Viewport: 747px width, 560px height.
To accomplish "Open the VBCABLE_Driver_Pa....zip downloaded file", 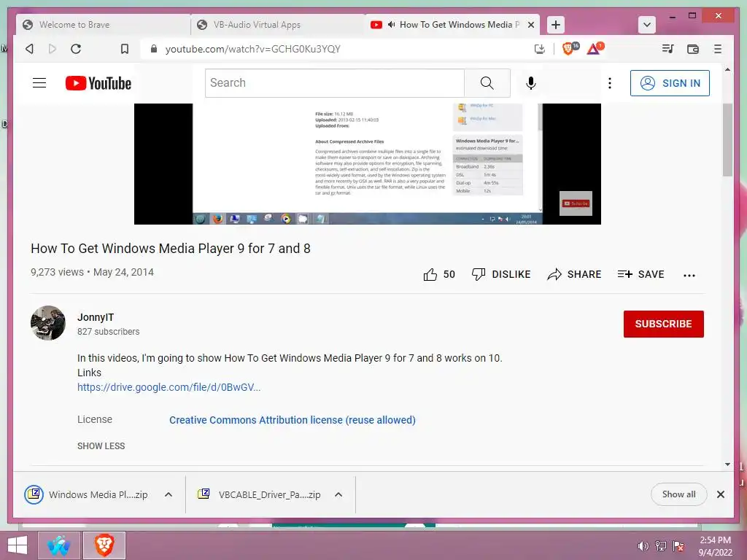I will [x=259, y=494].
